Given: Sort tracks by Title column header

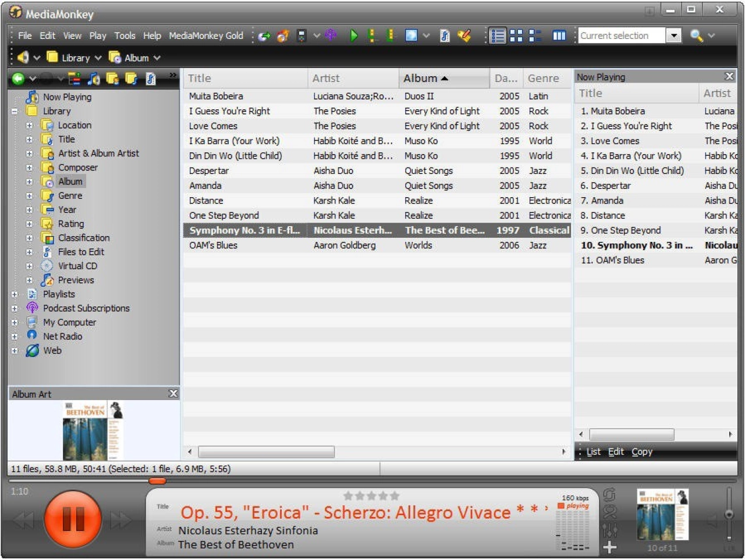Looking at the screenshot, I should click(245, 78).
